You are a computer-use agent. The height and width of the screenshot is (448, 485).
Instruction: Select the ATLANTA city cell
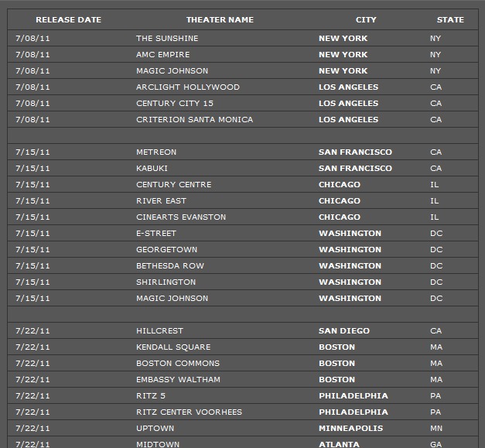[340, 444]
